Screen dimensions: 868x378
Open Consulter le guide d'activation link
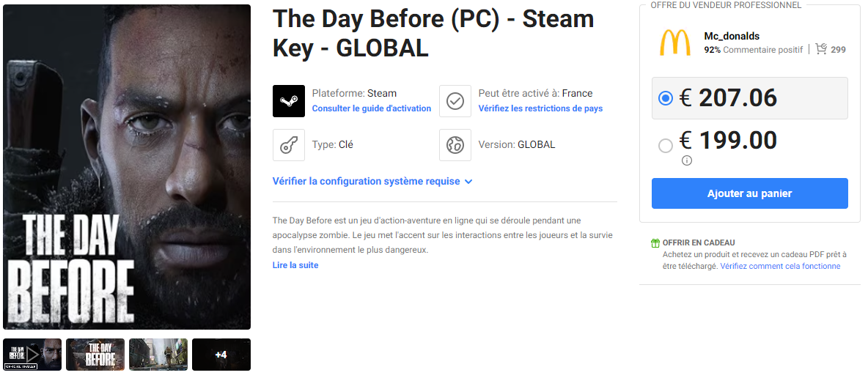click(x=372, y=108)
